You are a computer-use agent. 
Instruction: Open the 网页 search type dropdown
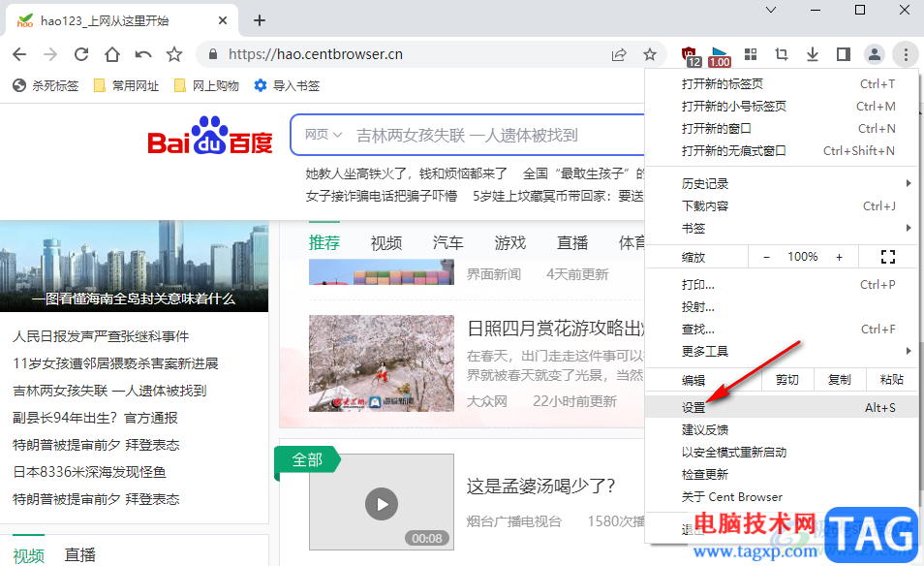pyautogui.click(x=323, y=135)
